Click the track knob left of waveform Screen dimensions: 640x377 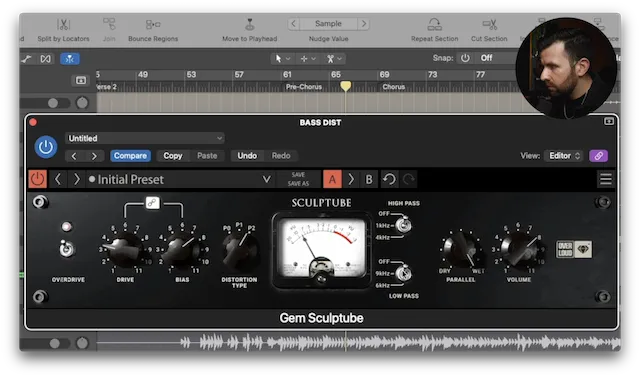click(82, 343)
